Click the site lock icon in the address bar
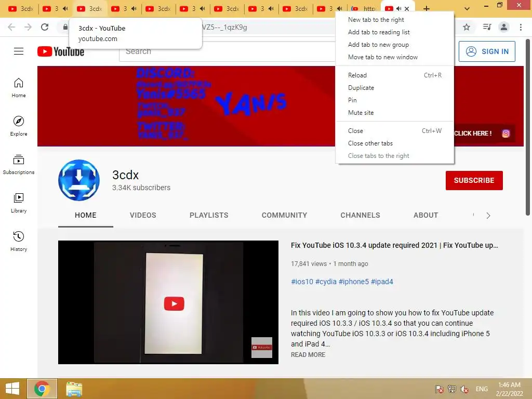The height and width of the screenshot is (399, 532). pos(65,27)
